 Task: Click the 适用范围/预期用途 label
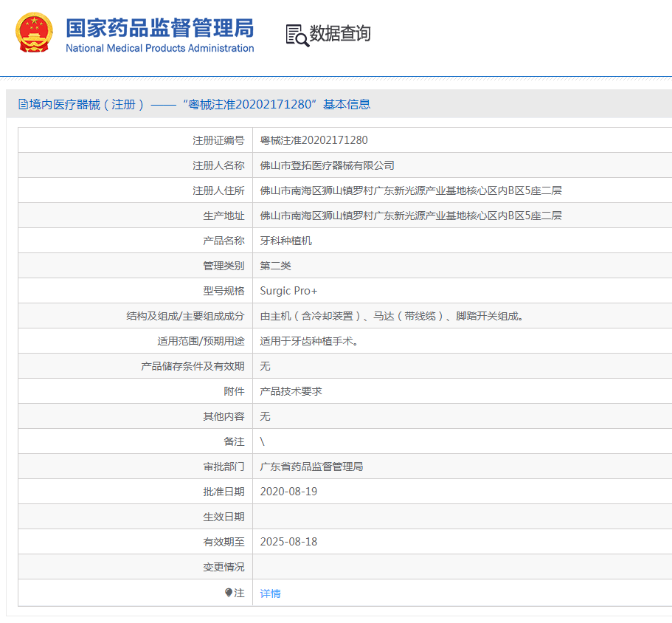(201, 341)
